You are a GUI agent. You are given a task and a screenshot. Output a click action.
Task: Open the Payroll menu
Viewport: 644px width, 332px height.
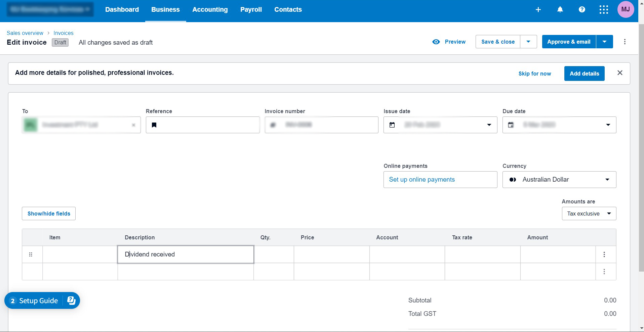point(251,10)
